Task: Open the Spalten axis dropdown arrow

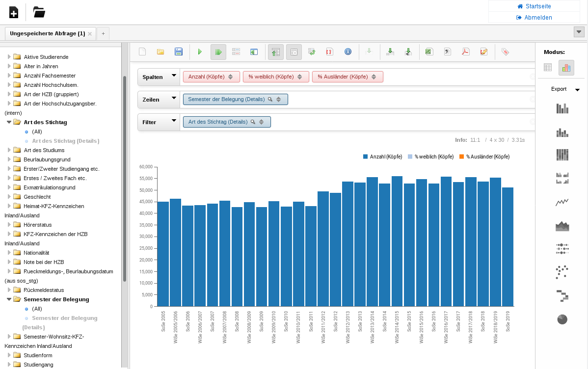Action: (173, 76)
